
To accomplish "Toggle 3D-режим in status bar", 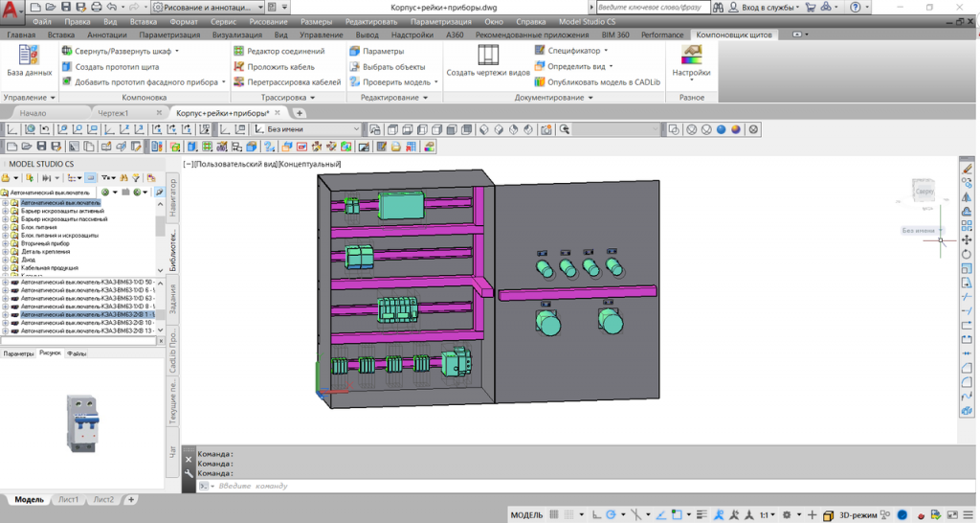I will (857, 515).
